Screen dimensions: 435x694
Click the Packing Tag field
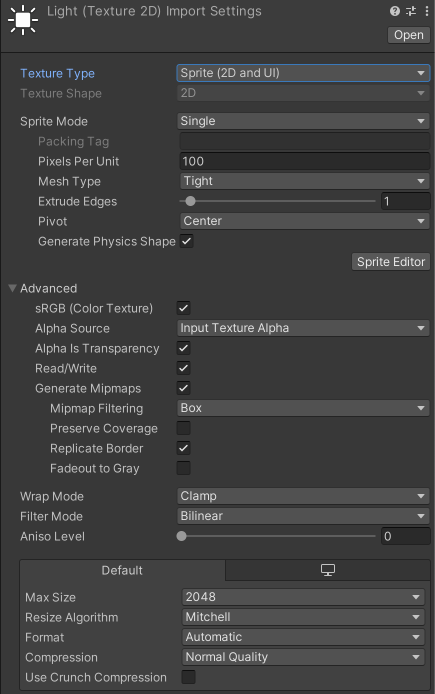click(304, 141)
